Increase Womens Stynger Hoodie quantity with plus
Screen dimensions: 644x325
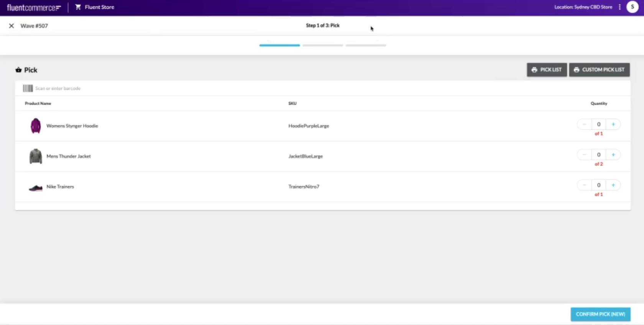coord(613,124)
